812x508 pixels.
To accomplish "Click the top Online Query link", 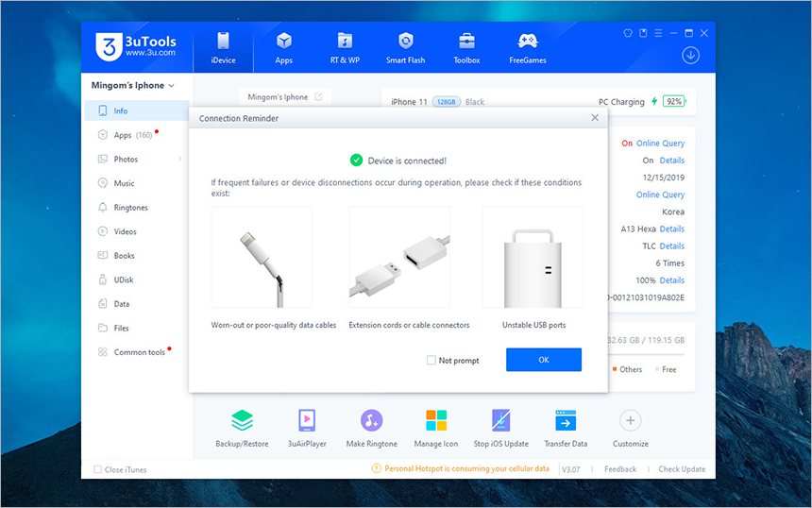I will click(x=660, y=143).
